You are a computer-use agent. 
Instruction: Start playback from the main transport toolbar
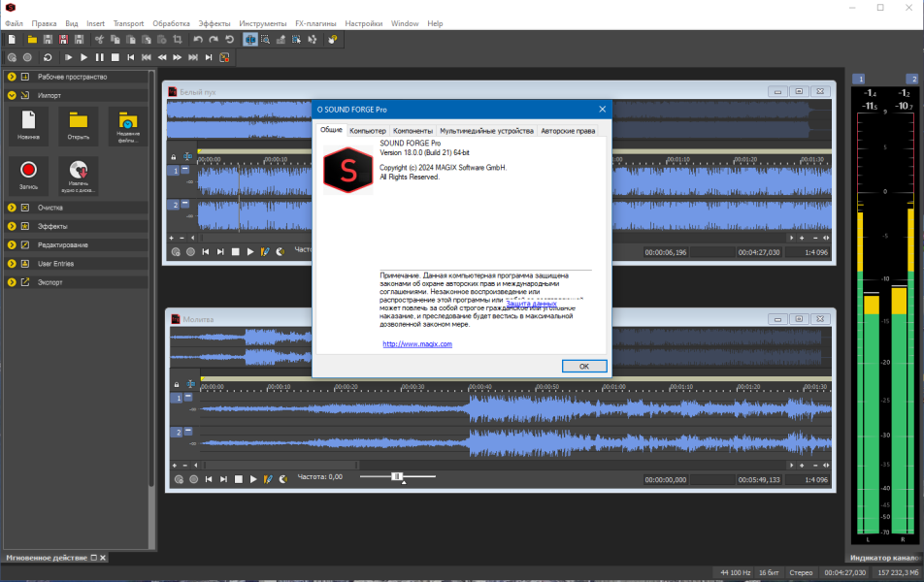point(83,57)
